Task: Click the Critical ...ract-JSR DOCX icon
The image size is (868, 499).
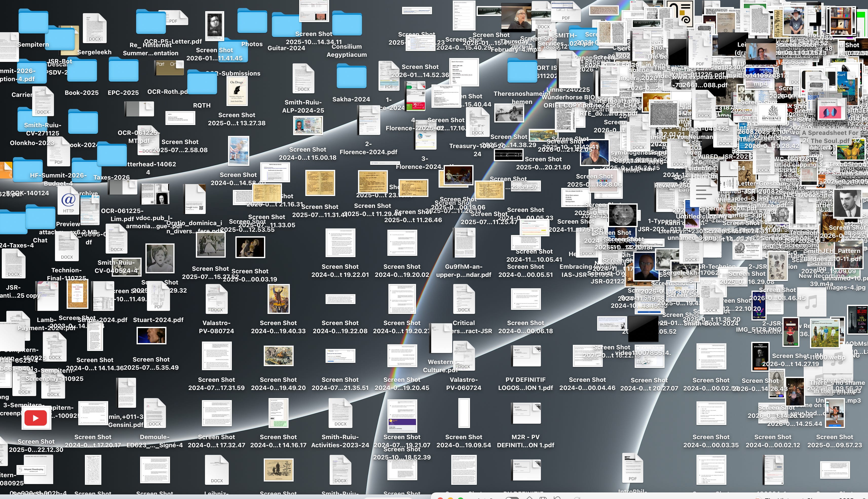Action: (464, 299)
